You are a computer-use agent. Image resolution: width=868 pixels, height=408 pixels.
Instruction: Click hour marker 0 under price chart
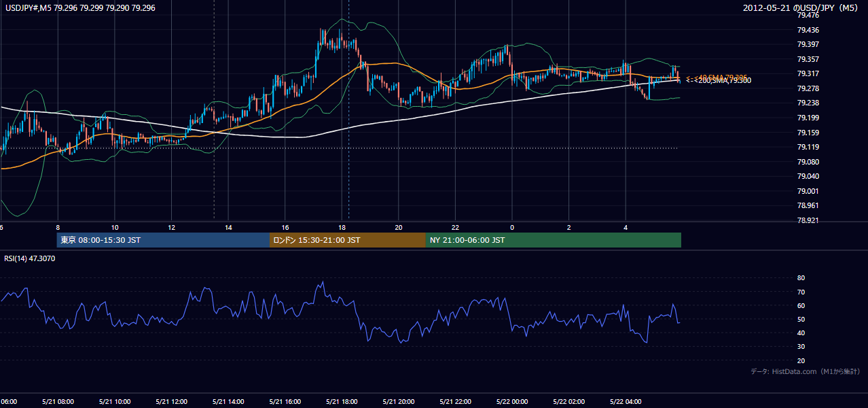(512, 227)
